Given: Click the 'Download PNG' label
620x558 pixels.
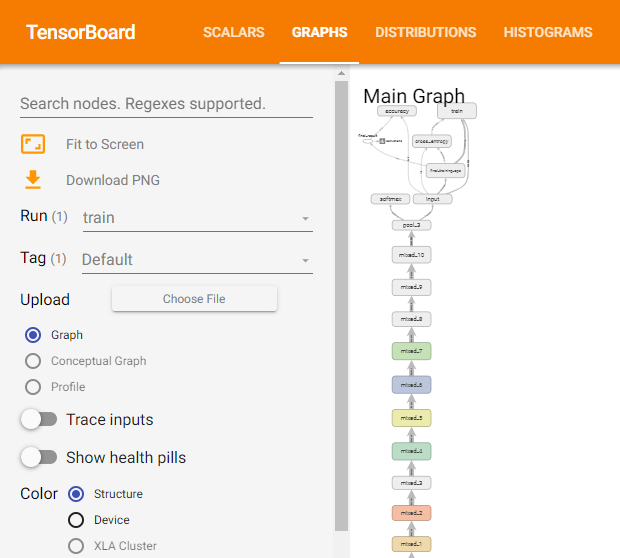Looking at the screenshot, I should click(x=113, y=180).
